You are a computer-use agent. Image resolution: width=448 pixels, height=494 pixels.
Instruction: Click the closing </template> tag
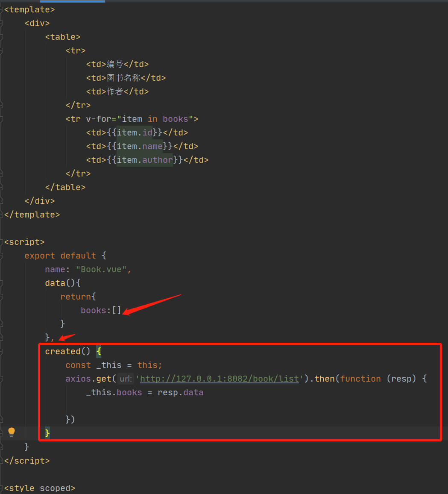32,215
